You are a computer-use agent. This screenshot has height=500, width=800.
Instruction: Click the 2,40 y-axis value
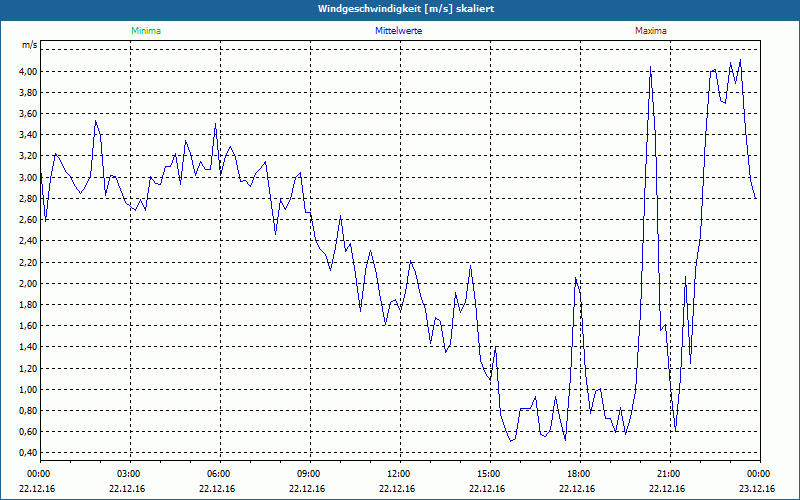click(x=29, y=241)
